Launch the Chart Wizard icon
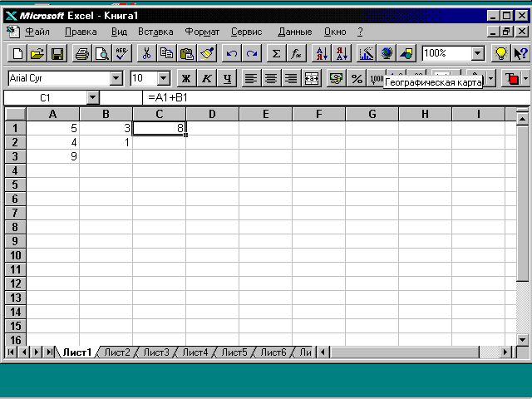Viewport: 532px width, 399px height. [x=366, y=53]
